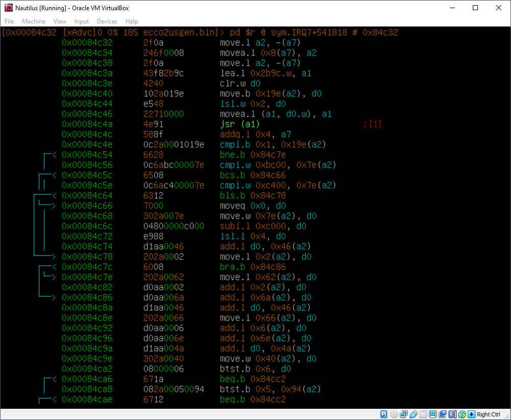The width and height of the screenshot is (511, 420).
Task: Open the network adapter status icon
Action: click(x=403, y=414)
